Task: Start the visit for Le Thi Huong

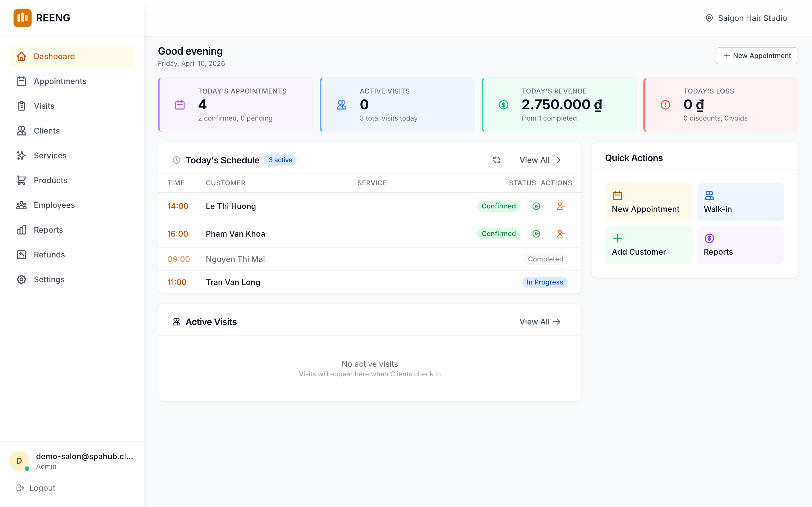Action: pos(536,206)
